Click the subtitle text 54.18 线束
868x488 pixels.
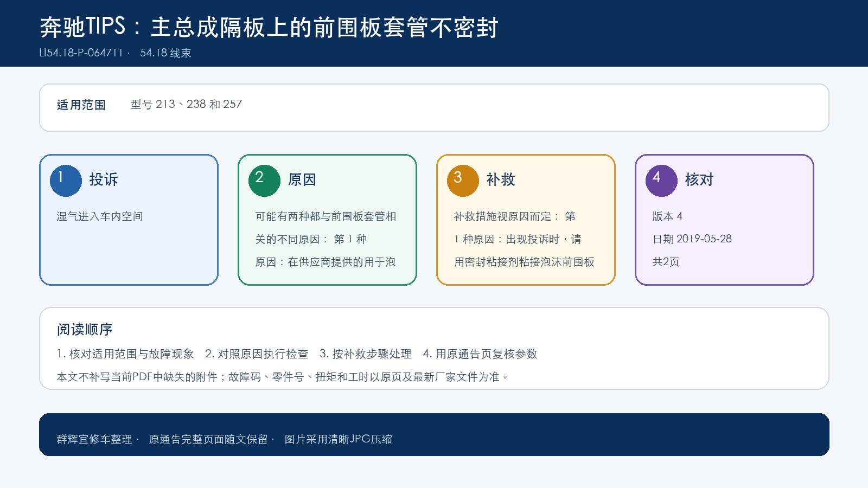pos(165,53)
